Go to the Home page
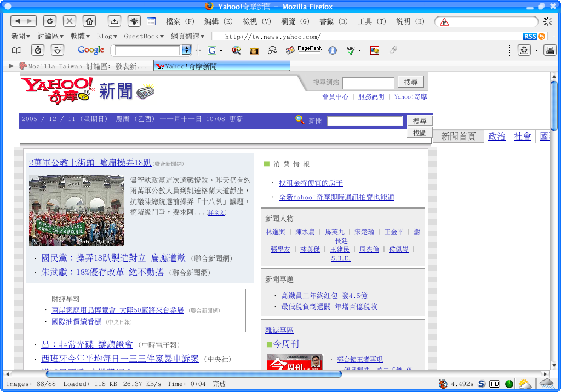561x392 pixels. (x=89, y=21)
